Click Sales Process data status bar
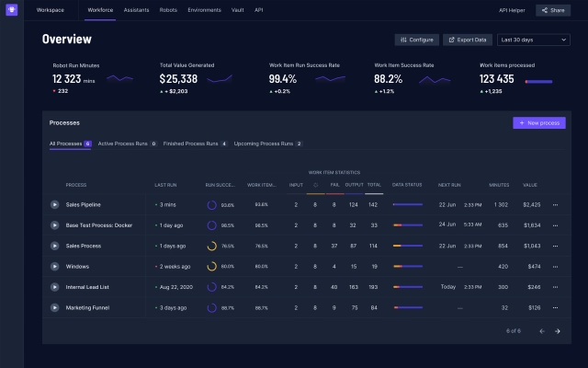The width and height of the screenshot is (588, 368). [x=407, y=246]
